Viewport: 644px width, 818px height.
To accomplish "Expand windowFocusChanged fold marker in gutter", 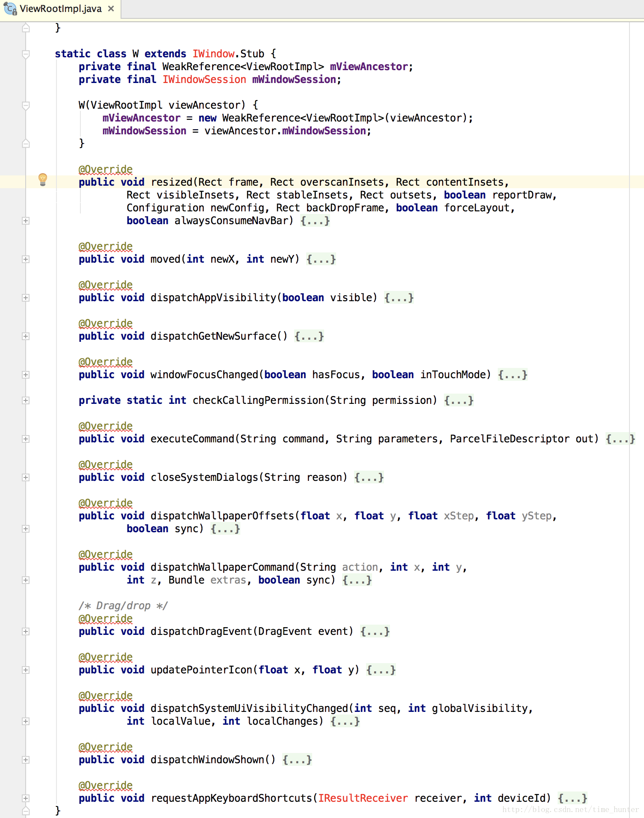I will coord(26,375).
